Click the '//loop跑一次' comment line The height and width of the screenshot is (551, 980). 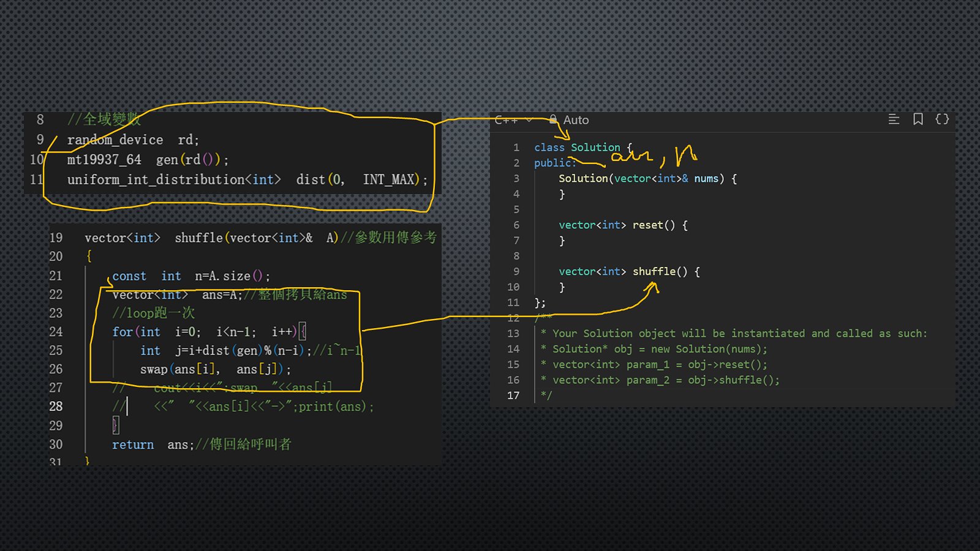click(153, 313)
